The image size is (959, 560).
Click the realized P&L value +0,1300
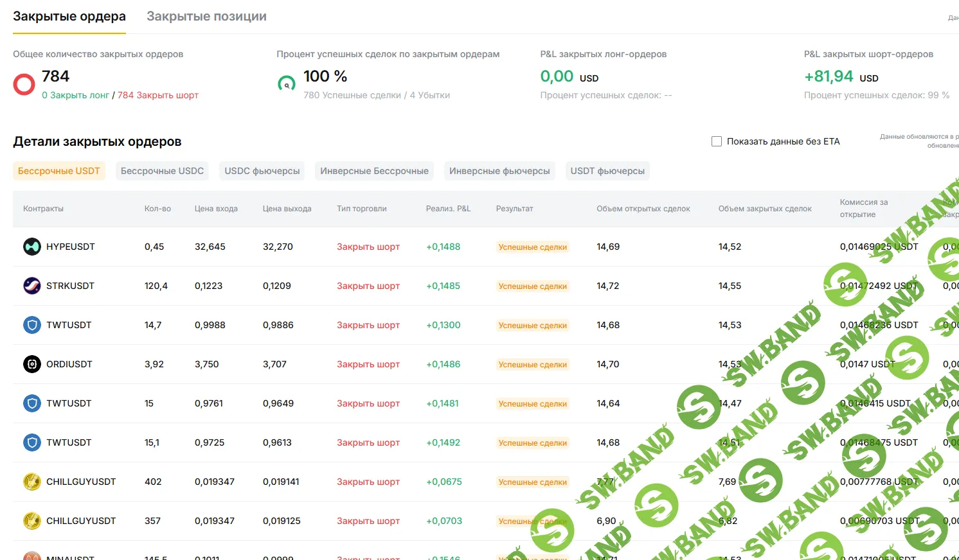tap(443, 325)
